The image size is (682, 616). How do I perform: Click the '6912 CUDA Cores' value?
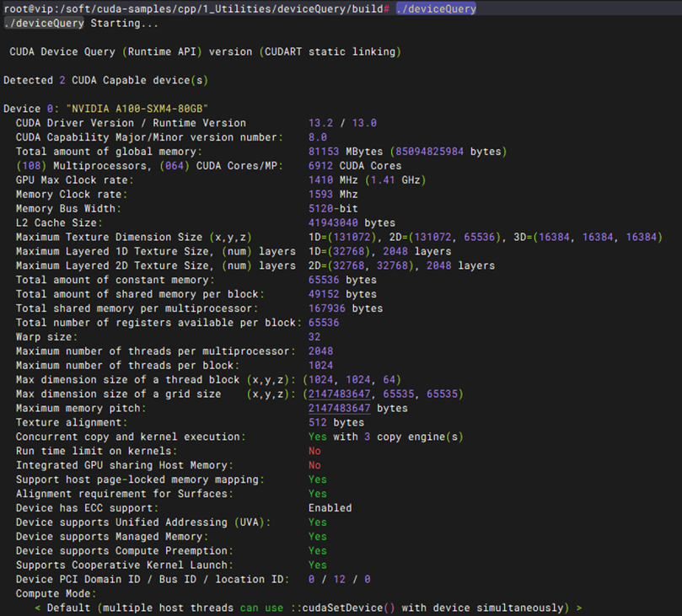[x=355, y=166]
